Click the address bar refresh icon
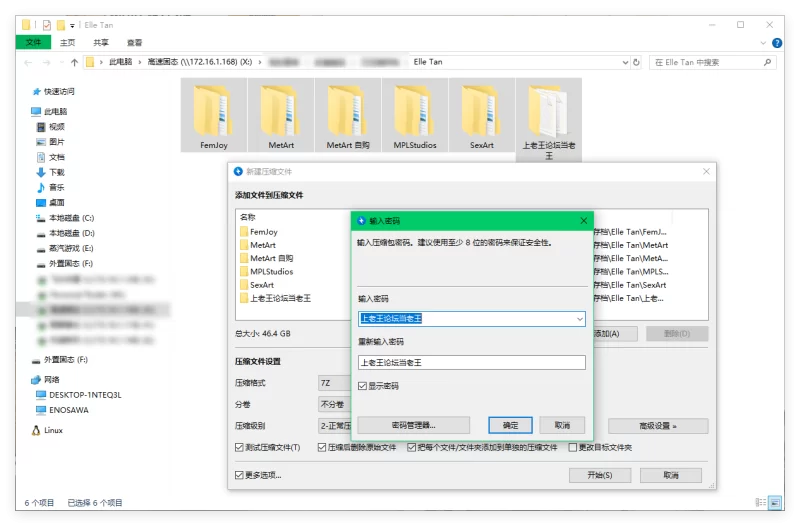This screenshot has height=526, width=800. click(638, 62)
